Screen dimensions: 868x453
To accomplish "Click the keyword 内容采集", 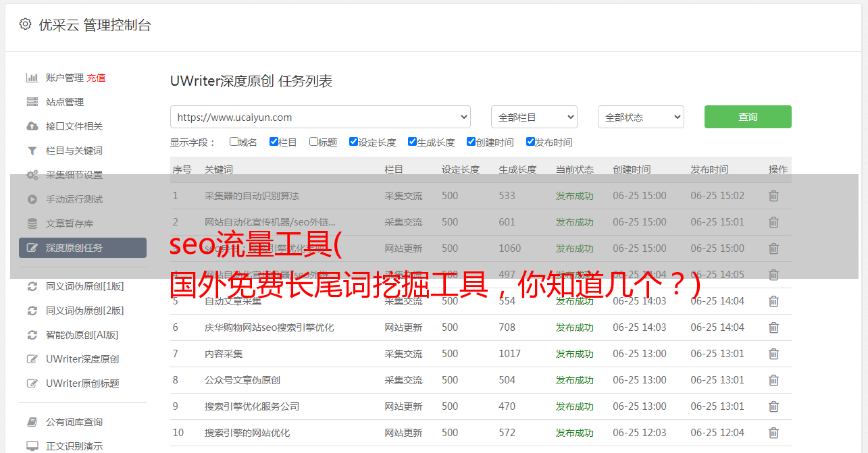I will click(x=224, y=354).
